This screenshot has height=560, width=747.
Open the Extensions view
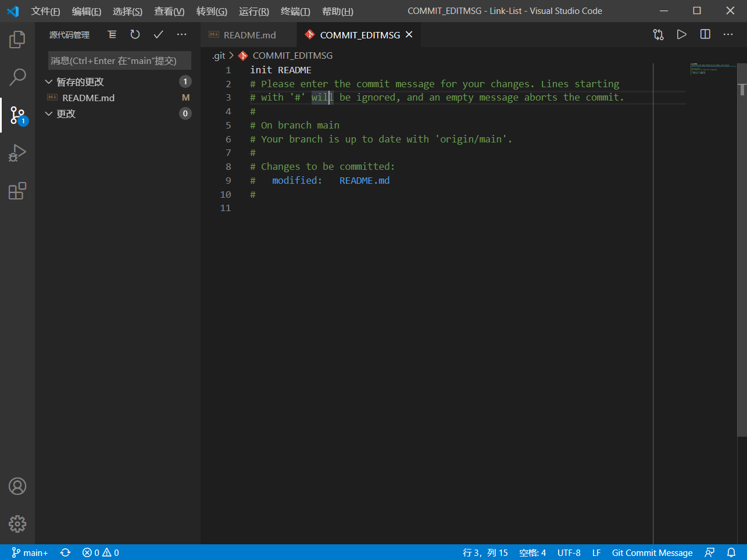17,191
